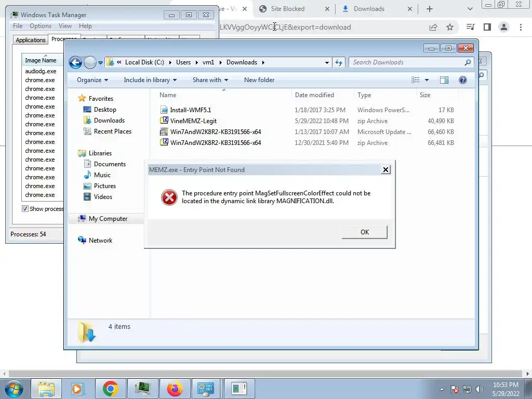This screenshot has height=399, width=532.
Task: Click the search magnifier icon in Explorer
Action: coord(468,62)
